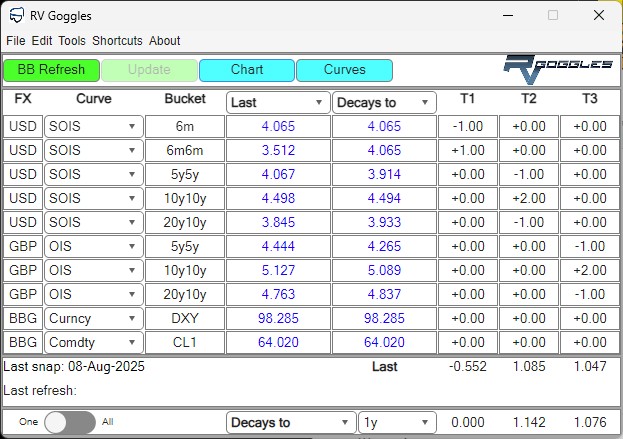Viewport: 623px width, 439px height.
Task: Open the OIS curve dropdown for GBP 10y10y row
Action: click(94, 271)
